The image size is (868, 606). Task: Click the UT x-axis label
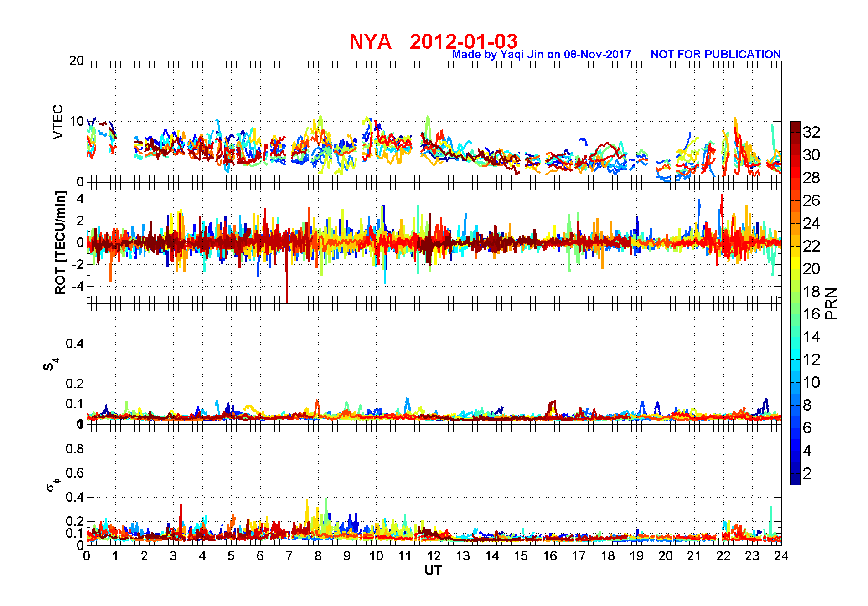pyautogui.click(x=433, y=570)
